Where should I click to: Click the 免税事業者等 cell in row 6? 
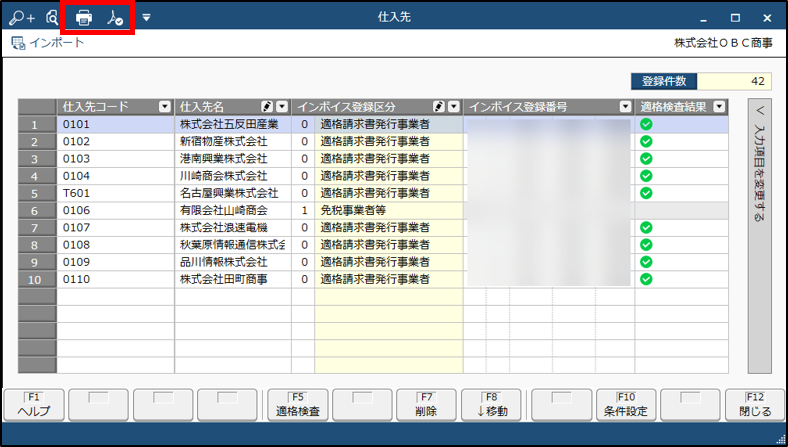click(x=388, y=210)
